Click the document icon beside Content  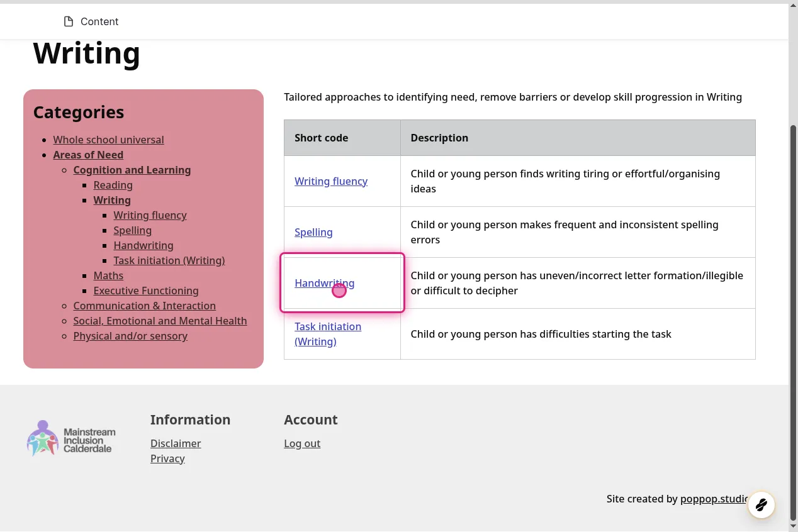coord(69,21)
